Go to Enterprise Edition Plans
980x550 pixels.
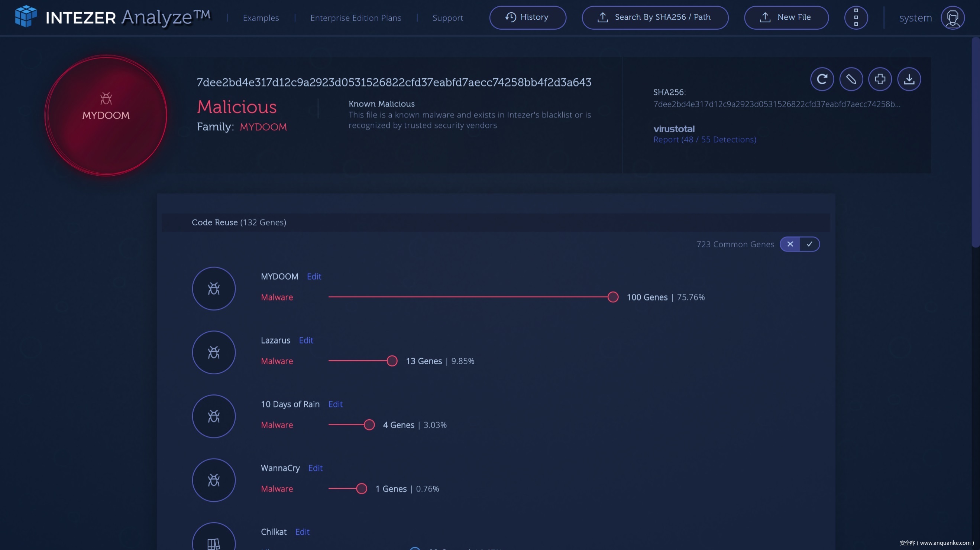pos(356,18)
